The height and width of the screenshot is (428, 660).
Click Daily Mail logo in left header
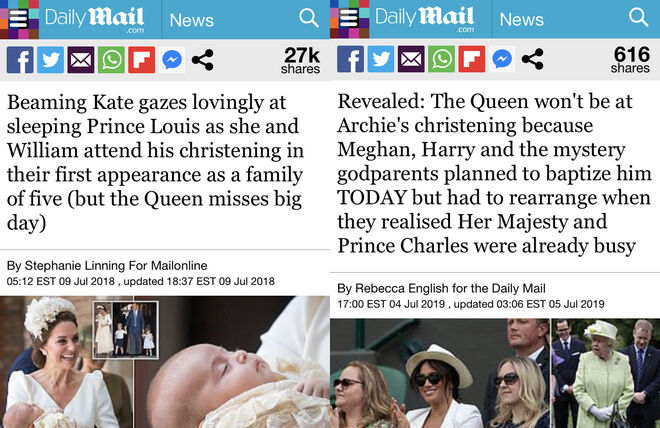pos(95,19)
